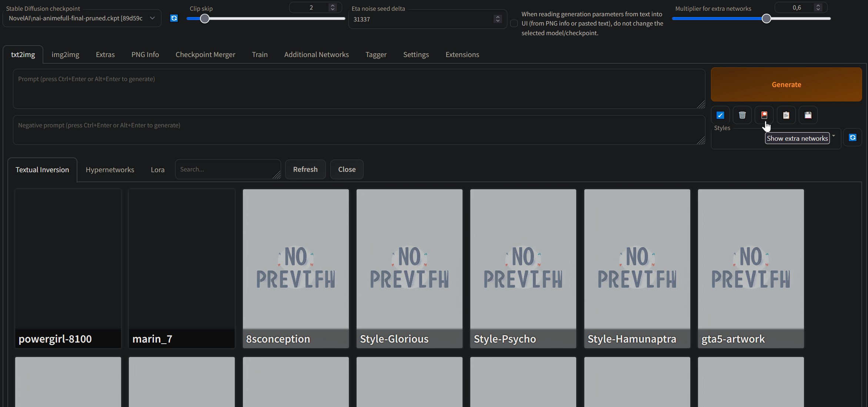The height and width of the screenshot is (407, 868).
Task: Expand the Styles dropdown arrow
Action: pyautogui.click(x=834, y=136)
